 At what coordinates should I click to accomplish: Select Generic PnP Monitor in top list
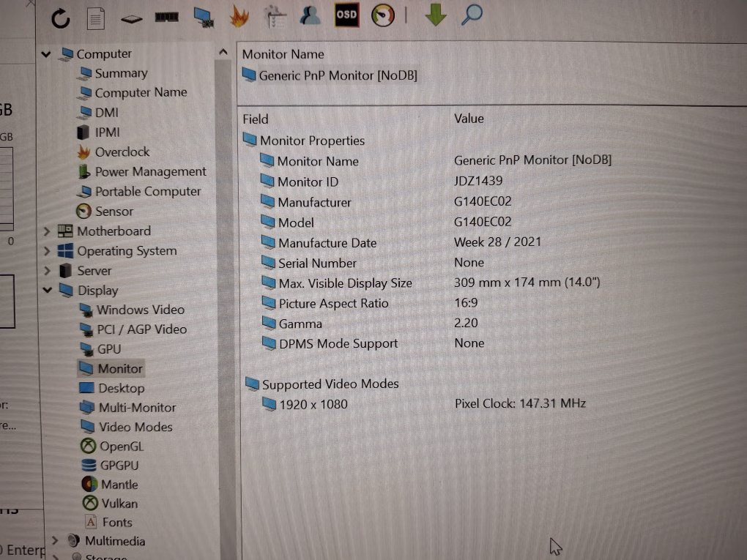(x=330, y=75)
